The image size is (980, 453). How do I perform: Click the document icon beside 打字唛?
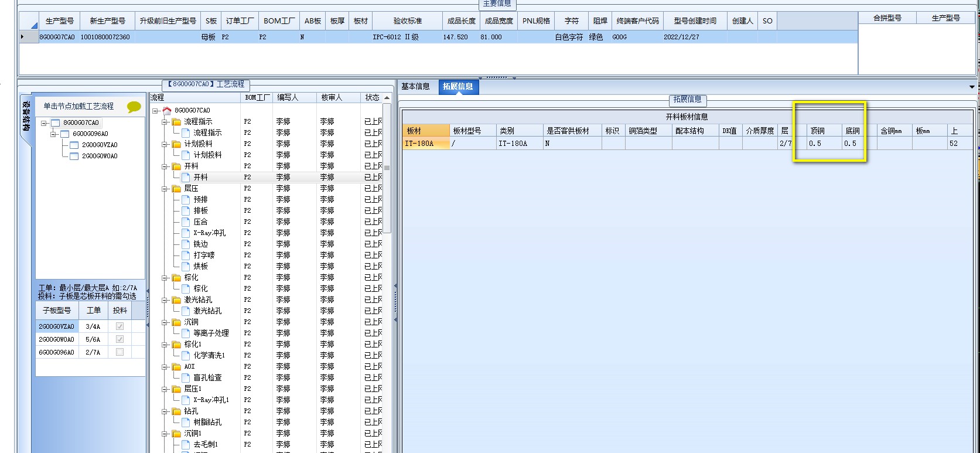pos(186,255)
